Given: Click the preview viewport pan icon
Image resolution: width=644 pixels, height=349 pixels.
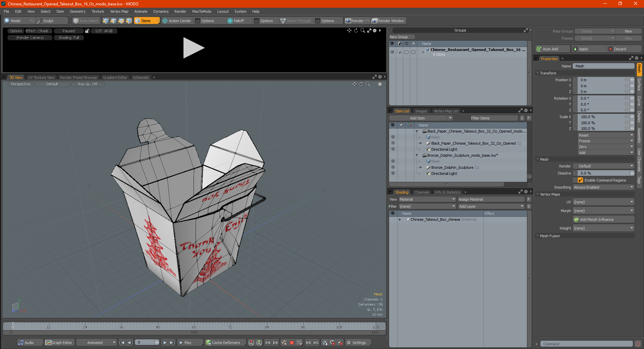Looking at the screenshot, I should point(349,31).
